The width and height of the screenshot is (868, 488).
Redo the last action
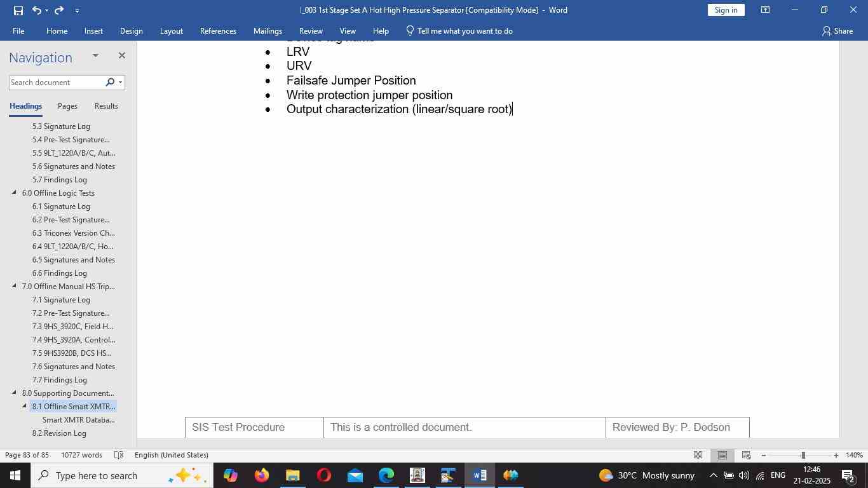pos(59,10)
